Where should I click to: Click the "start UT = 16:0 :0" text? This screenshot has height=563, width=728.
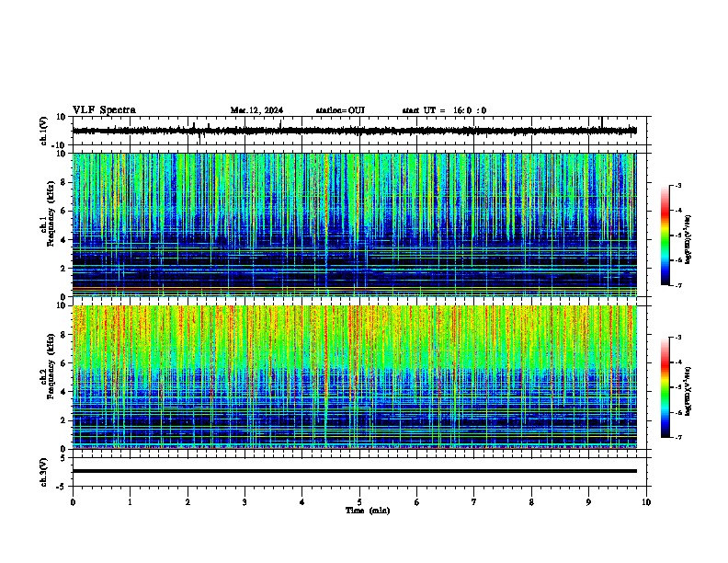click(444, 110)
